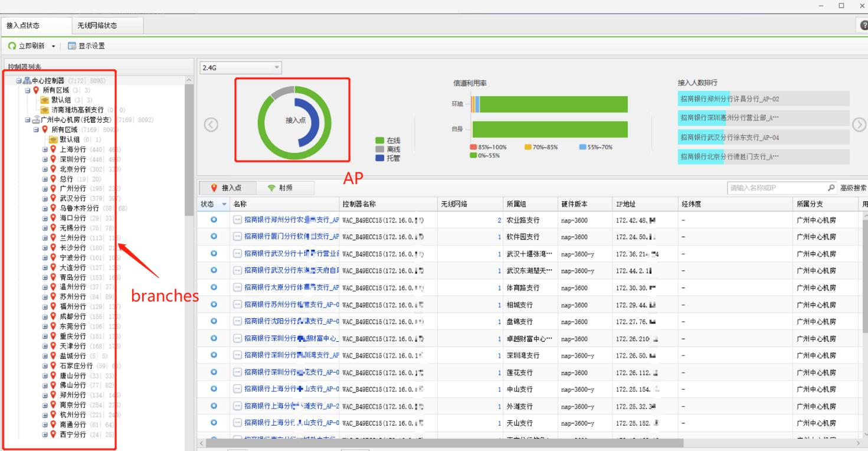Select 南京分行 in the controller tree
The image size is (868, 451).
[x=73, y=405]
